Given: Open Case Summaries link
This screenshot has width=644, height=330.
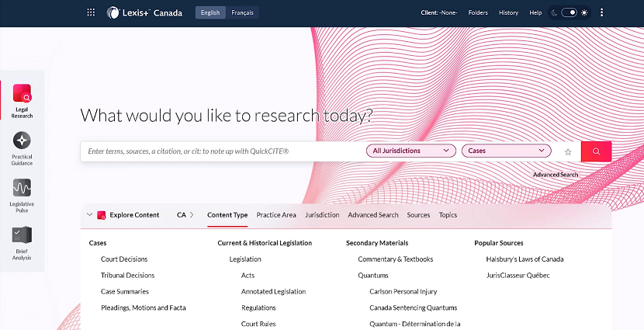Looking at the screenshot, I should pyautogui.click(x=125, y=291).
